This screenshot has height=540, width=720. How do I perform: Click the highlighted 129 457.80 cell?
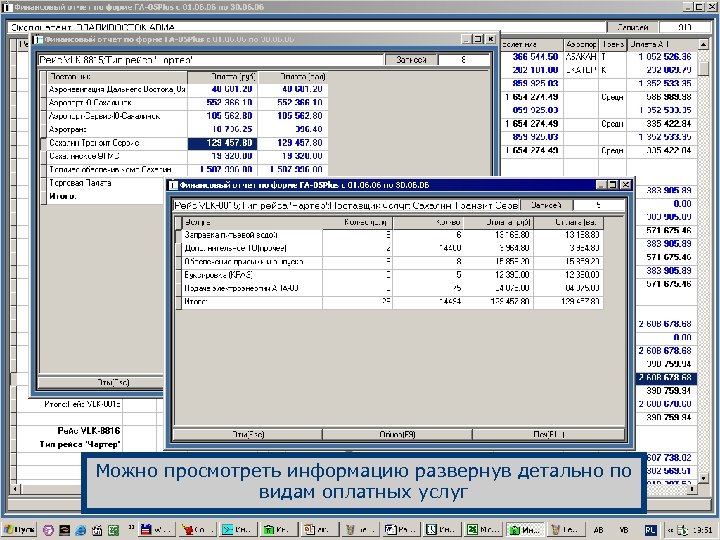pyautogui.click(x=222, y=143)
